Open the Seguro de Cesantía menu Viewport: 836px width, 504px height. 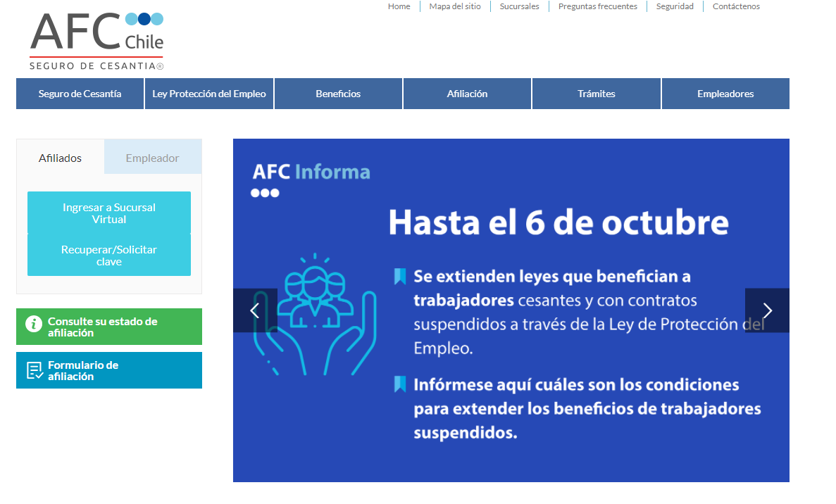[x=80, y=94]
